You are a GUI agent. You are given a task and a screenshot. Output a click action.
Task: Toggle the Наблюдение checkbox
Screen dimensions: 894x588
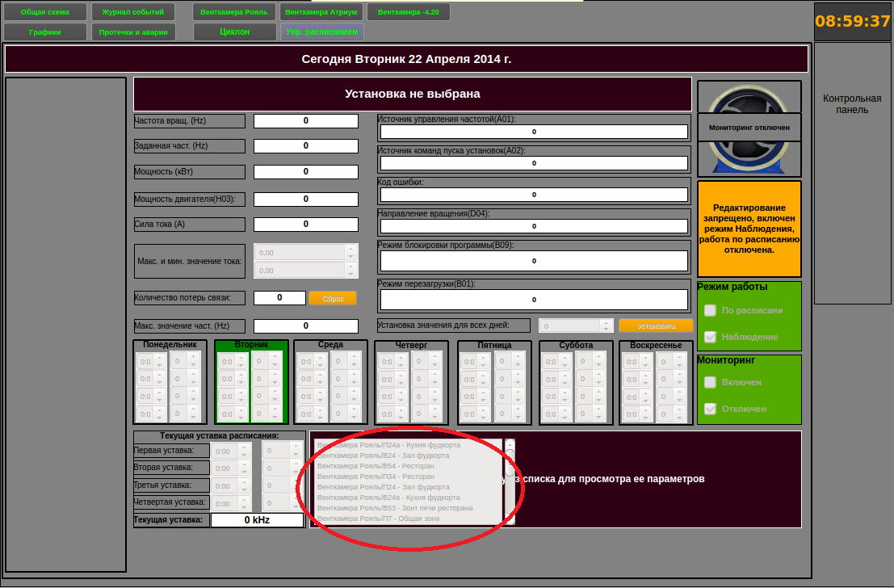click(711, 337)
